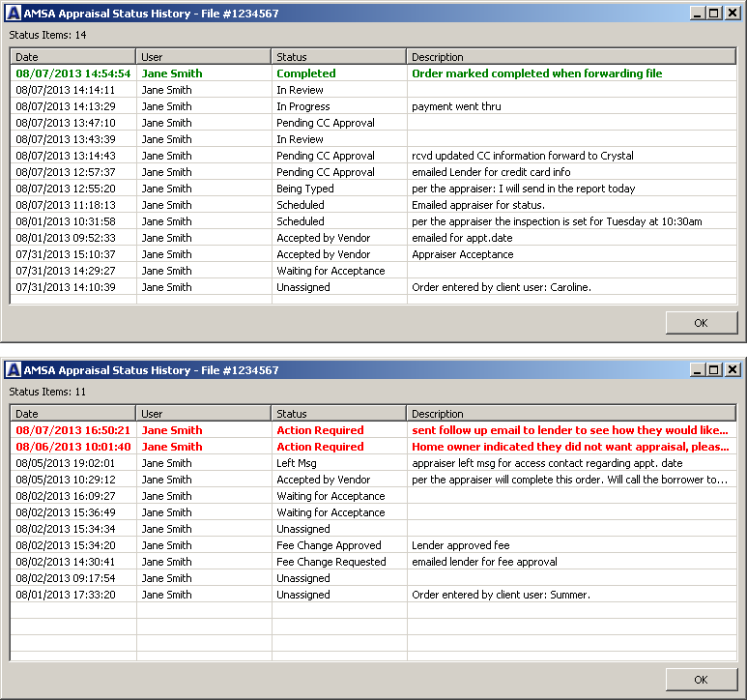The height and width of the screenshot is (700, 747).
Task: Select 'emailed for appt.date' description
Action: pos(462,238)
